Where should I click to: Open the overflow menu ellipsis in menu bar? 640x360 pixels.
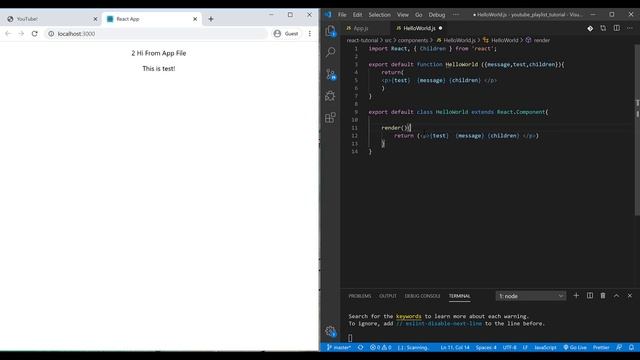[x=456, y=15]
